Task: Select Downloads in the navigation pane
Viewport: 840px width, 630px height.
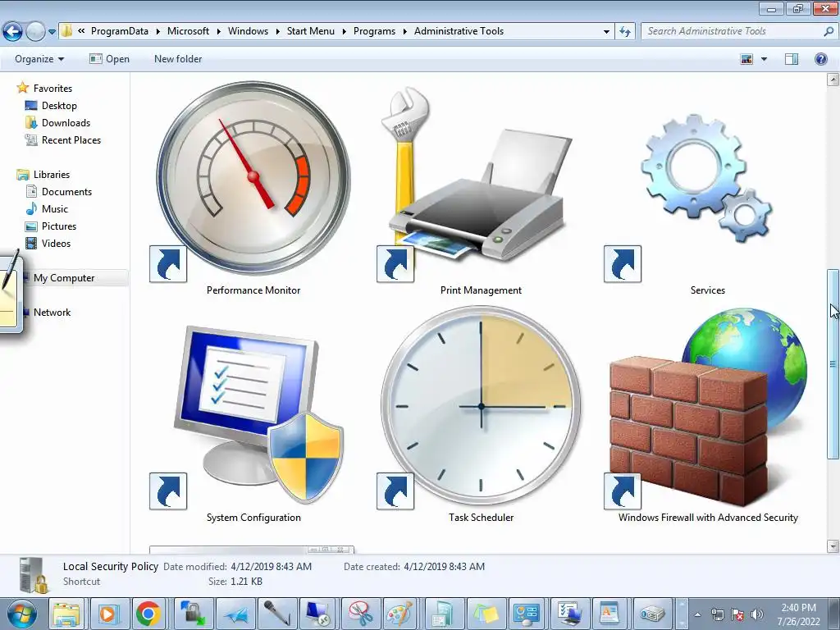Action: (x=66, y=123)
